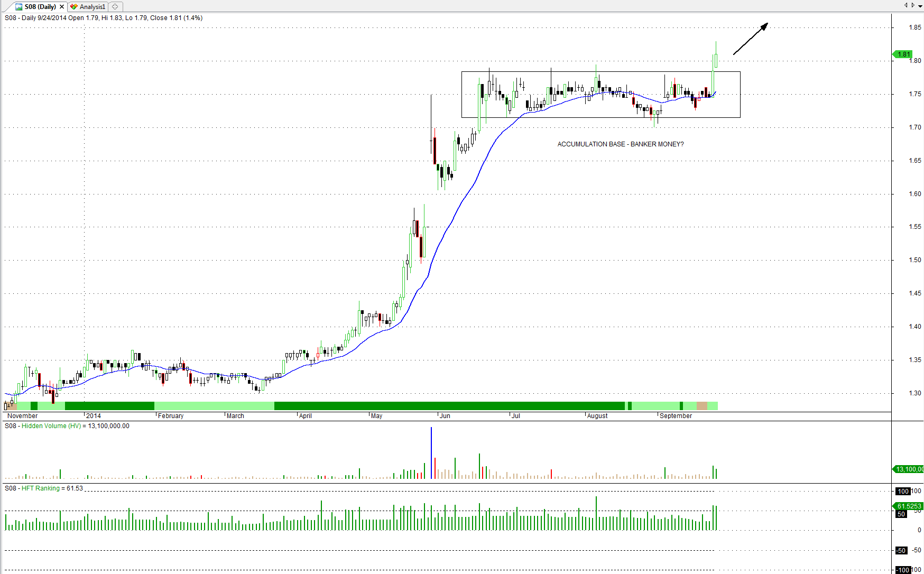
Task: Switch to the Analysis1 tab
Action: [92, 7]
